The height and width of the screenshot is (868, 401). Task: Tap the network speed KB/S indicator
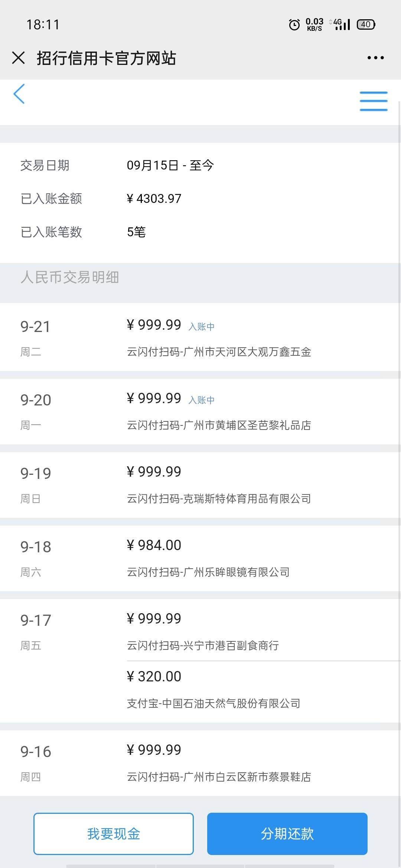click(314, 24)
